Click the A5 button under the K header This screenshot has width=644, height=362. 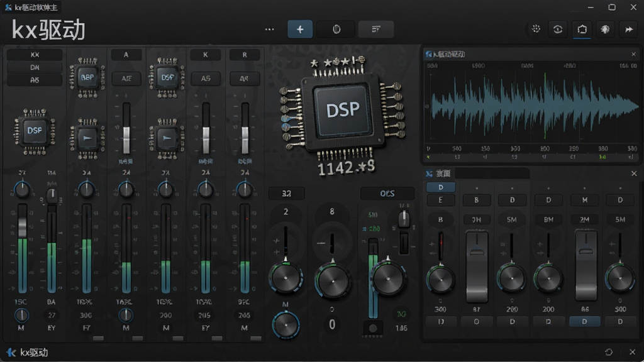pos(206,79)
